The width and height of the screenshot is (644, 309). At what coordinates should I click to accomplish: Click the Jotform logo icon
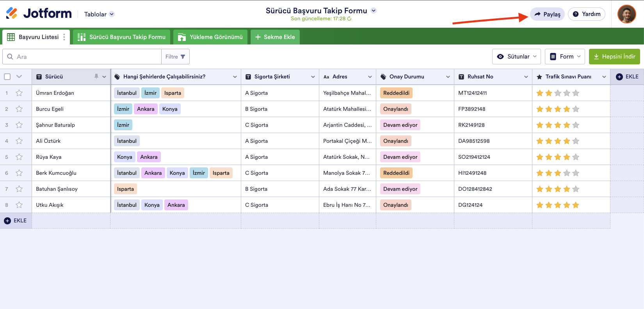[x=12, y=14]
